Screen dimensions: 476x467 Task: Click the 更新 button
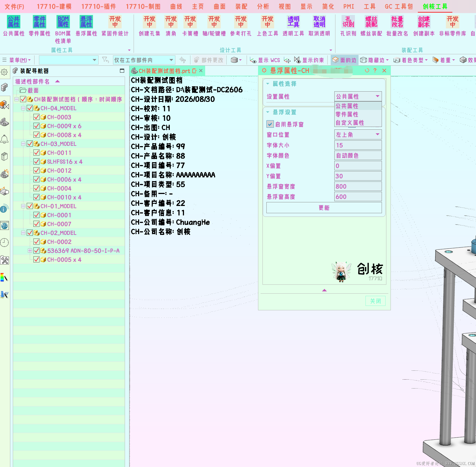coord(324,208)
